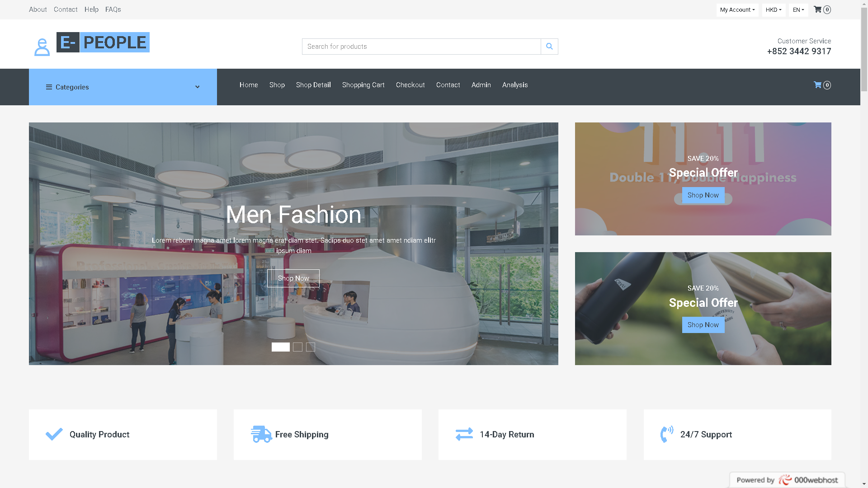Open the Shop Detail nav item
The width and height of the screenshot is (868, 488).
pyautogui.click(x=313, y=85)
